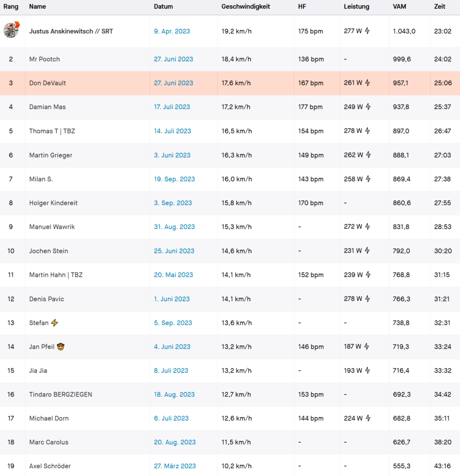Screen dimensions: 460x476
Task: Click Justus Anskinewitsch's avatar picture
Action: coord(11,30)
